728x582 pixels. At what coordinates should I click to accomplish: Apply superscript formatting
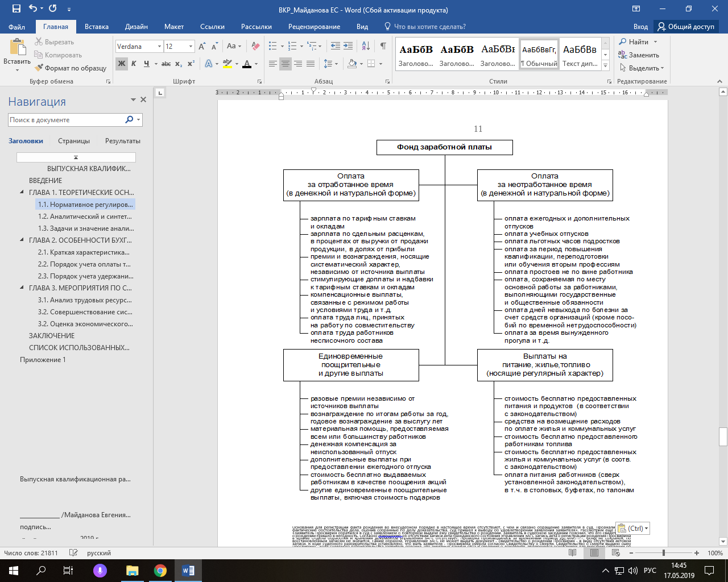191,64
